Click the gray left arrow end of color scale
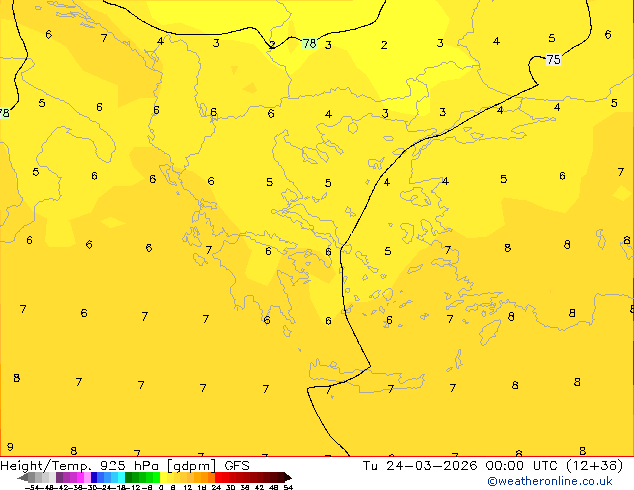 point(23,477)
